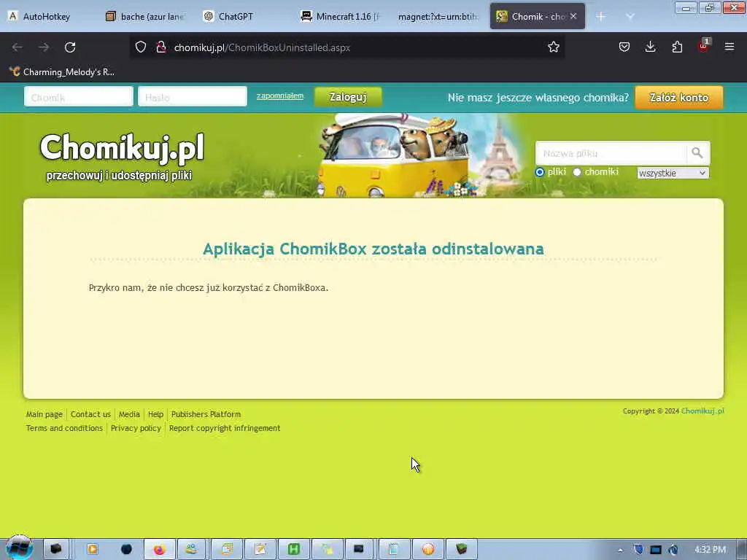Select the 'pliki' radio button
The height and width of the screenshot is (560, 747).
(x=540, y=172)
